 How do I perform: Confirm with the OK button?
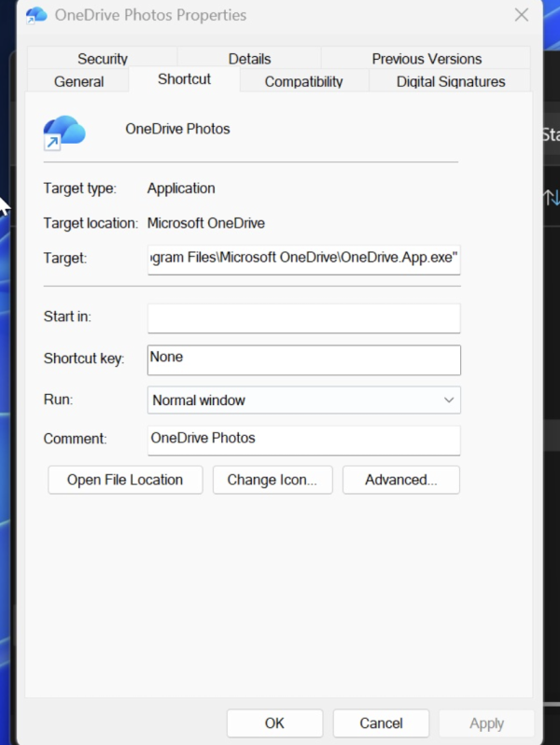(x=274, y=724)
